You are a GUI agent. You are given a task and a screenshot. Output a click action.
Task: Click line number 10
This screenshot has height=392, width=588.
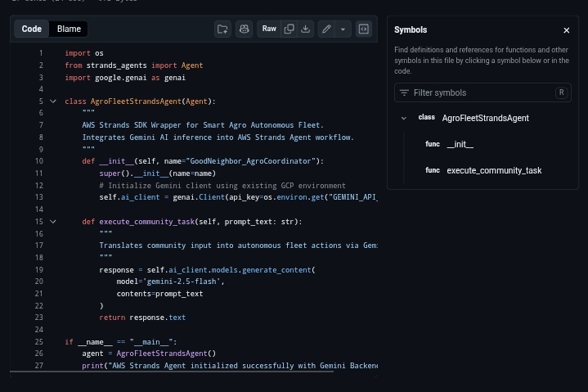[x=39, y=161]
